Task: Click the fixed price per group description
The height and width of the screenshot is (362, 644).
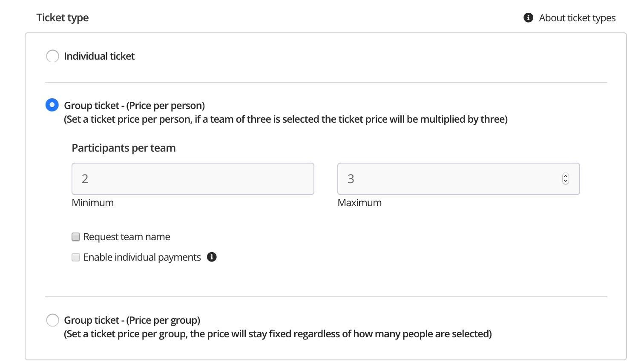Action: point(278,334)
